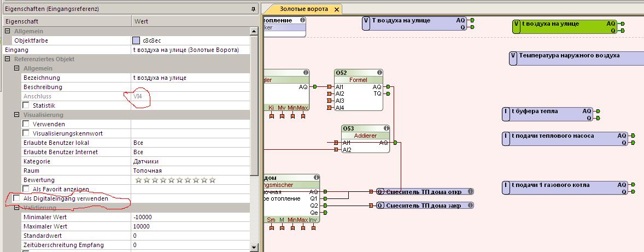The image size is (644, 252).
Task: Click the Objektfarbe color swatch c8c8ec
Action: [136, 40]
